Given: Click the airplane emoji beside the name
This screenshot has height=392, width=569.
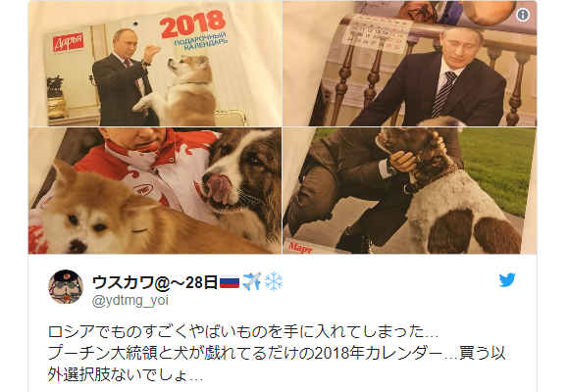Looking at the screenshot, I should pos(252,282).
